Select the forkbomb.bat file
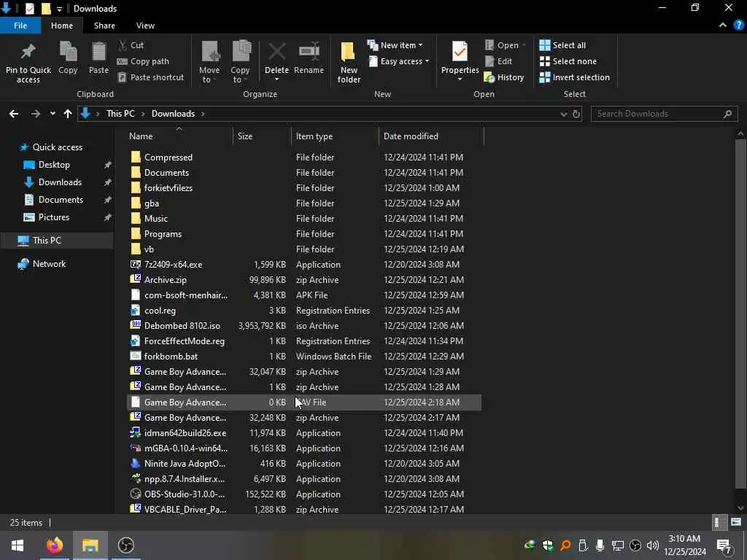The width and height of the screenshot is (747, 560). tap(304, 356)
